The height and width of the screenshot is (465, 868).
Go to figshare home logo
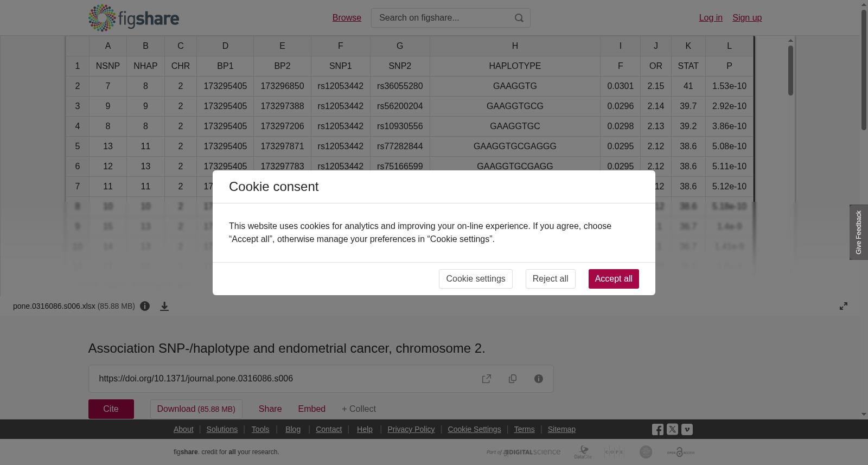pyautogui.click(x=133, y=18)
